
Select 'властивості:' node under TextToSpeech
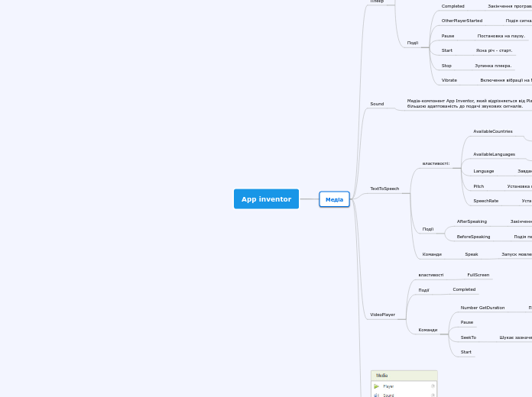click(x=436, y=163)
